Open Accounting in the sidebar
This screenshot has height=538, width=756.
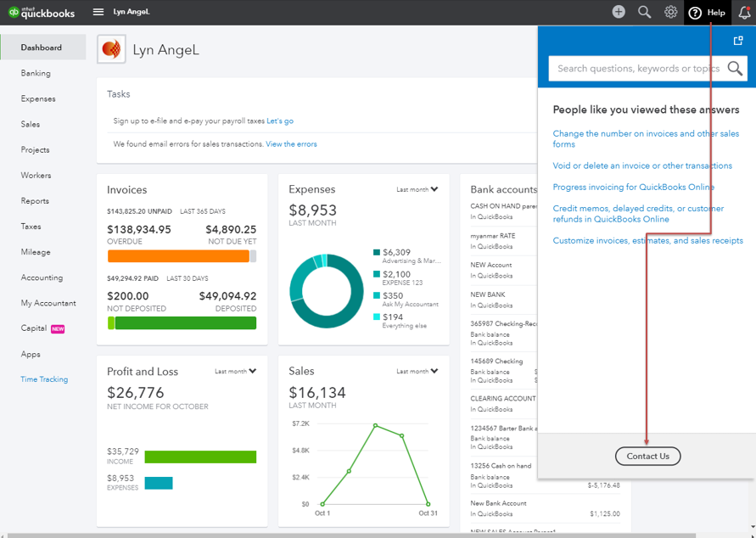tap(42, 277)
